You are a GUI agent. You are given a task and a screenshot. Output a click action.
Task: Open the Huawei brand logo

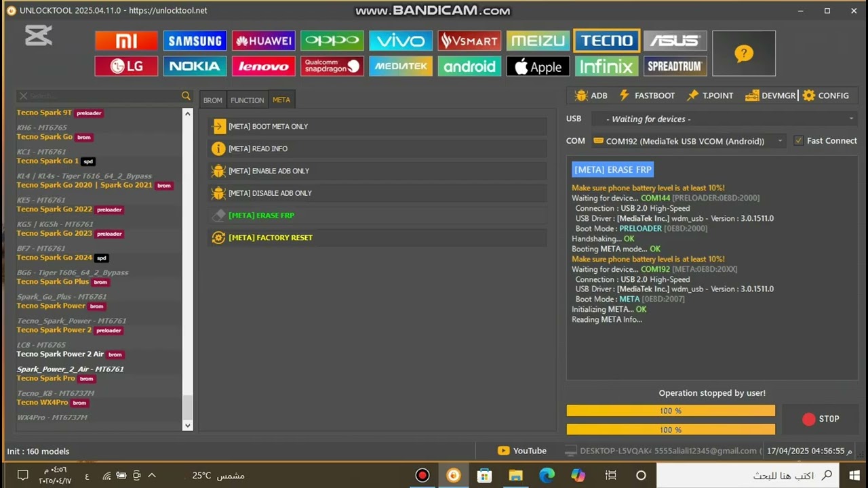(263, 41)
